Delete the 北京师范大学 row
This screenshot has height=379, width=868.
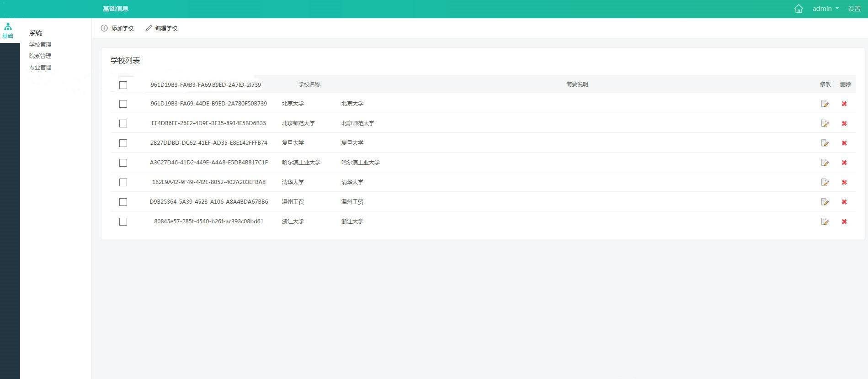click(844, 123)
